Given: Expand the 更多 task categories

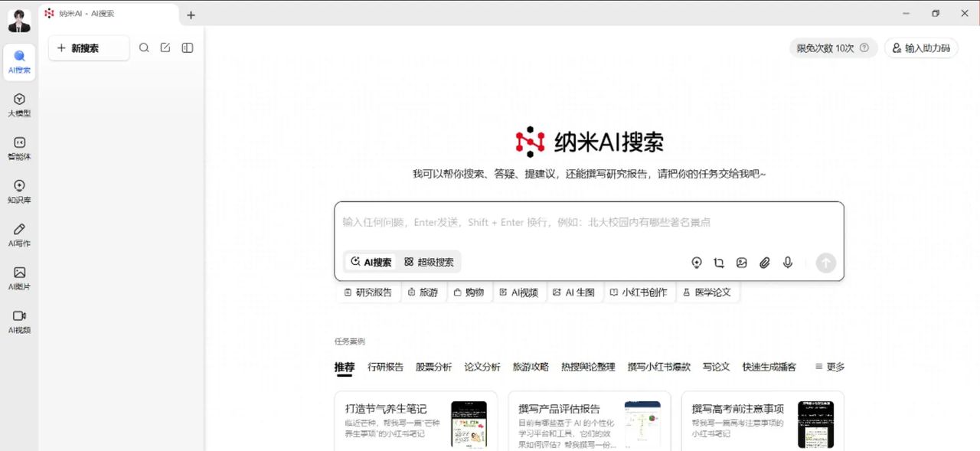Looking at the screenshot, I should (x=829, y=367).
